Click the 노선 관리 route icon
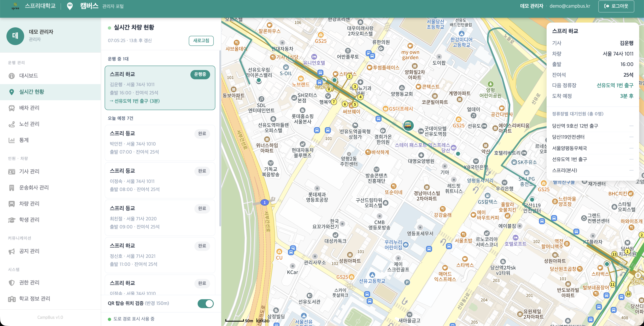The image size is (644, 326). tap(11, 124)
